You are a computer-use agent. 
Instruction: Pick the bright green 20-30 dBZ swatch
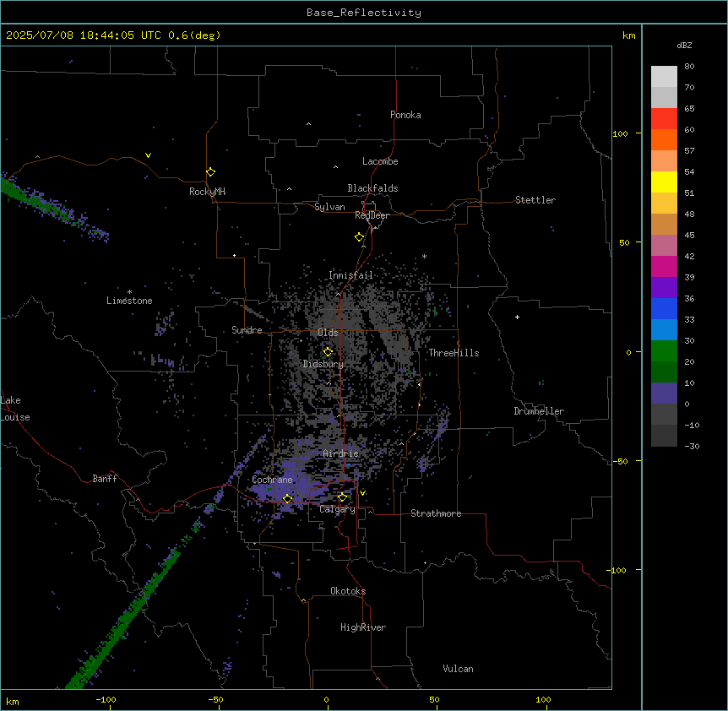[x=664, y=351]
